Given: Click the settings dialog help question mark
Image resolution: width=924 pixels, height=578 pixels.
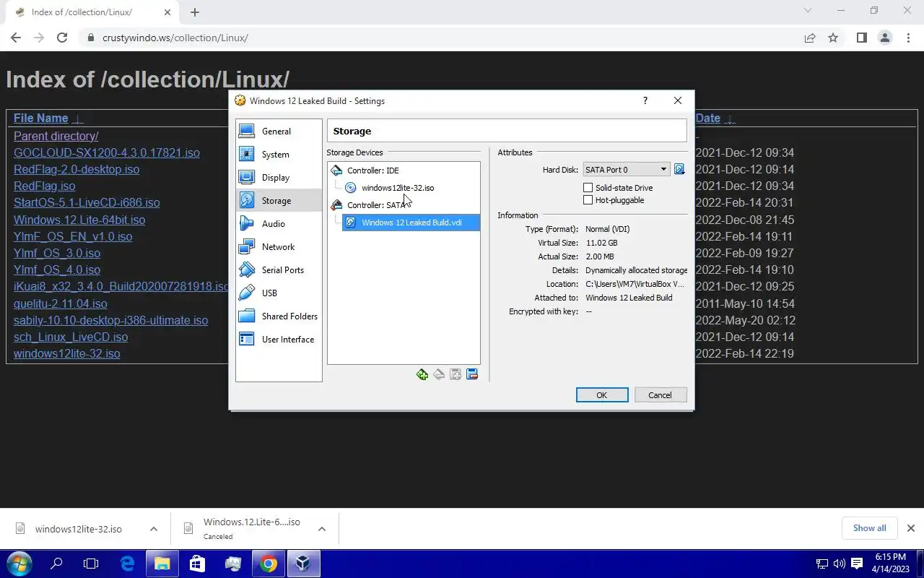Looking at the screenshot, I should click(645, 101).
